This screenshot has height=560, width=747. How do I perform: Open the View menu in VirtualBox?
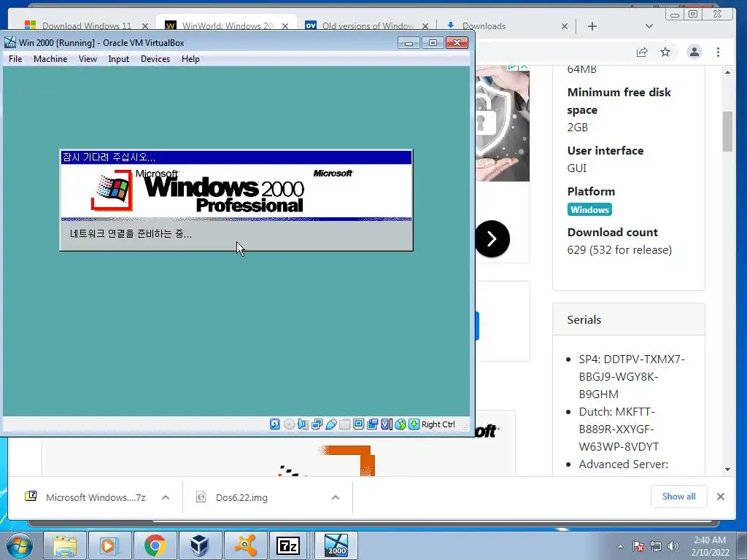click(x=88, y=59)
